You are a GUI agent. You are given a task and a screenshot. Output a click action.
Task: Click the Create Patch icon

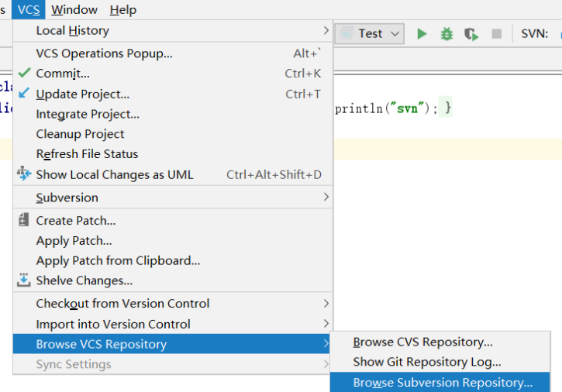[x=24, y=220]
